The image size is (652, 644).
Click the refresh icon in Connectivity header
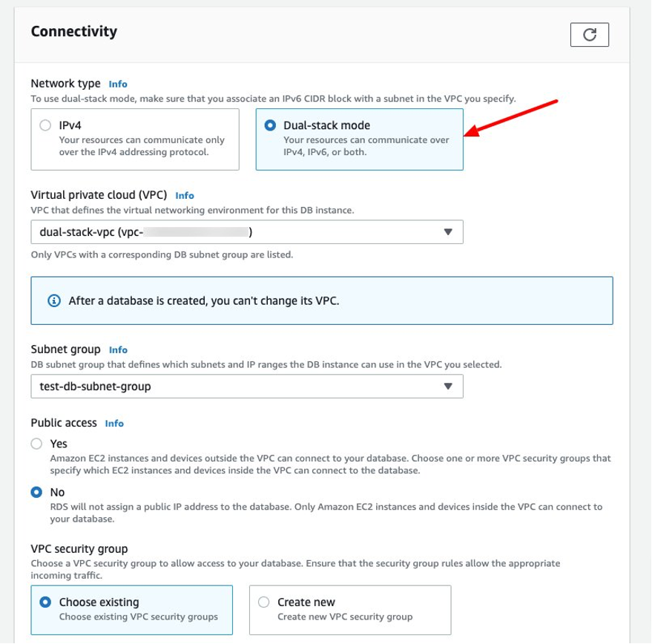589,35
